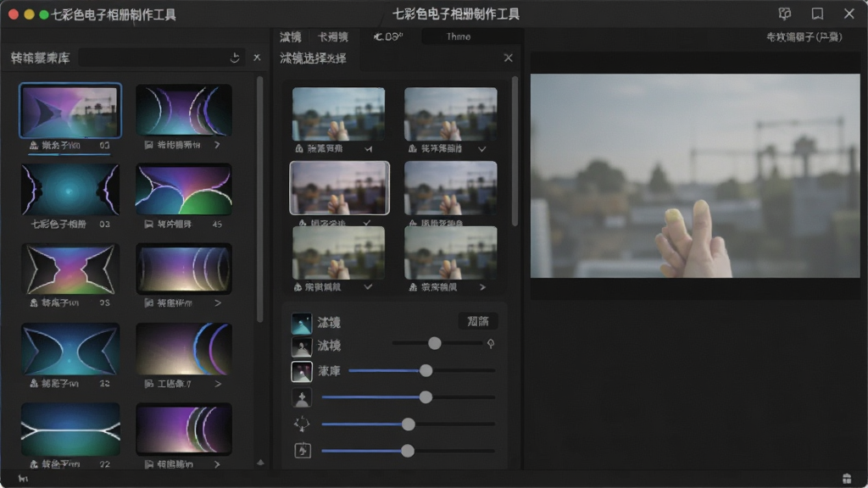
Task: Expand arrow under top-right crescent transition thumbnail
Action: click(217, 145)
